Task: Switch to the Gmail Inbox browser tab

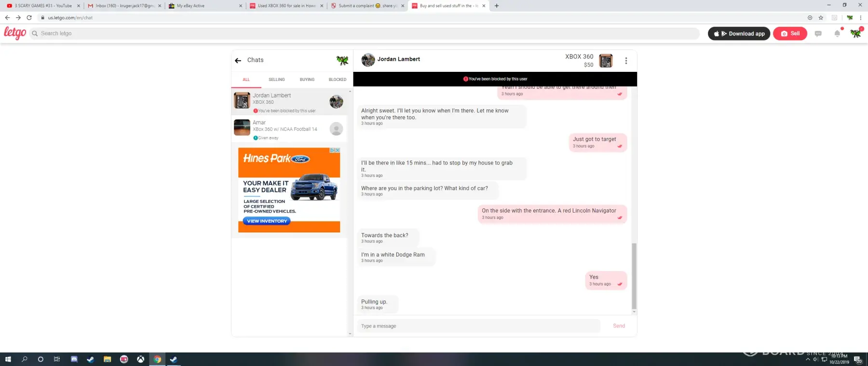Action: (124, 6)
